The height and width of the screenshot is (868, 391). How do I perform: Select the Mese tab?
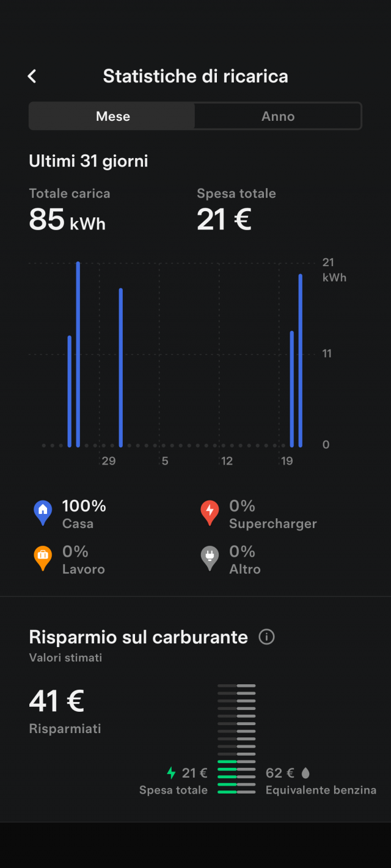coord(112,116)
